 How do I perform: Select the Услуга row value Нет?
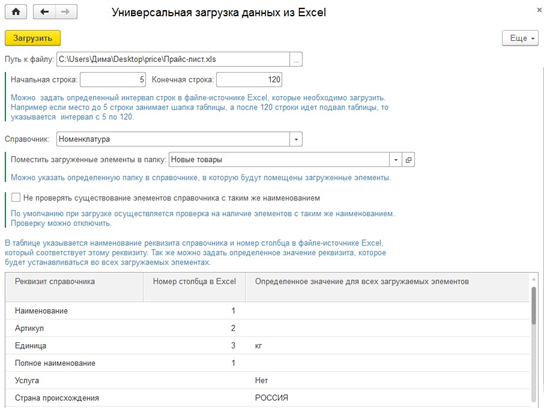tap(261, 381)
